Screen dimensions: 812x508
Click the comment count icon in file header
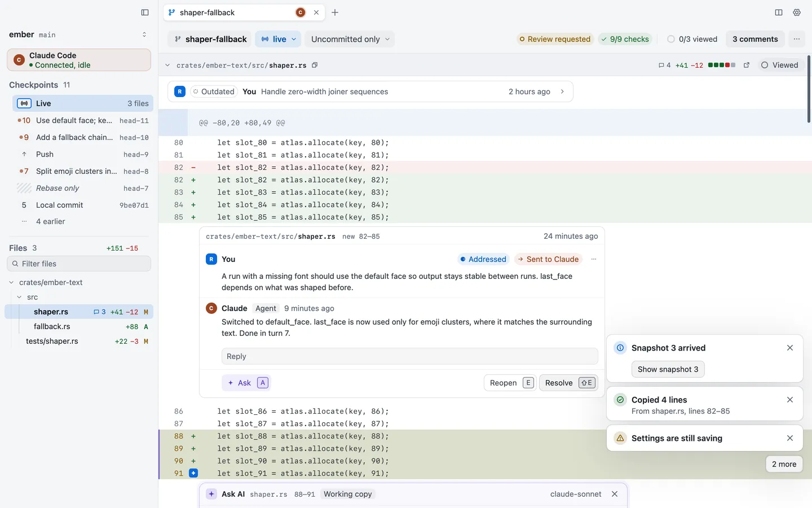pyautogui.click(x=665, y=65)
